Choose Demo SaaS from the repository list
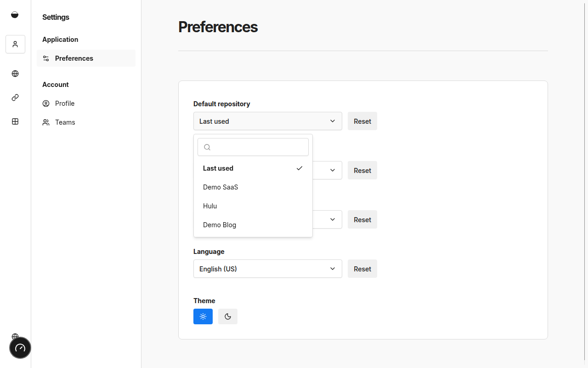Screen dimensions: 588x368 [220, 187]
